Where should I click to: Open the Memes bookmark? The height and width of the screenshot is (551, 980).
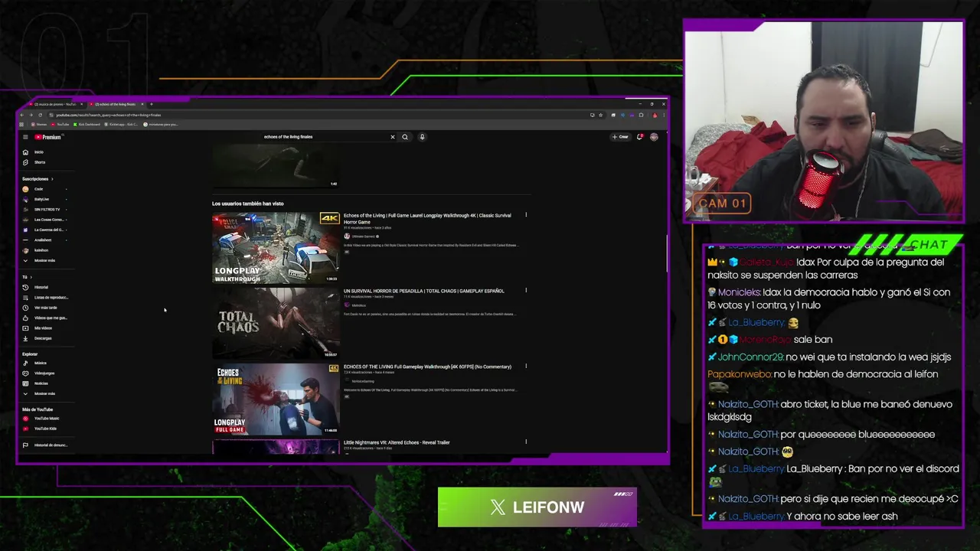click(39, 124)
